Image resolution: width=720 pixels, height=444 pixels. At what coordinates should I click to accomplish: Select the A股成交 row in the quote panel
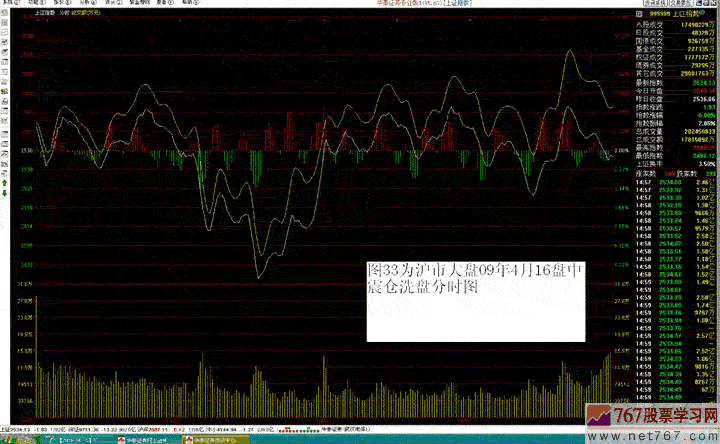pos(675,25)
